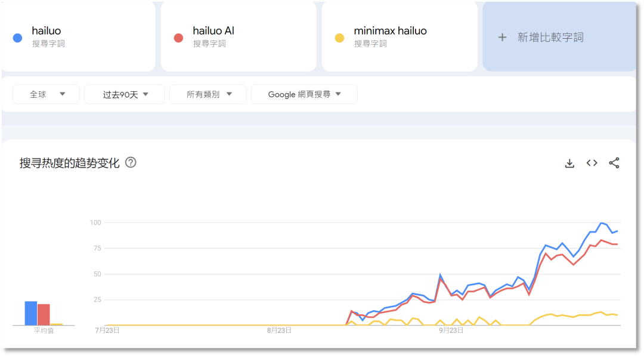This screenshot has height=356, width=644.
Task: Click the share chart icon
Action: (x=614, y=163)
